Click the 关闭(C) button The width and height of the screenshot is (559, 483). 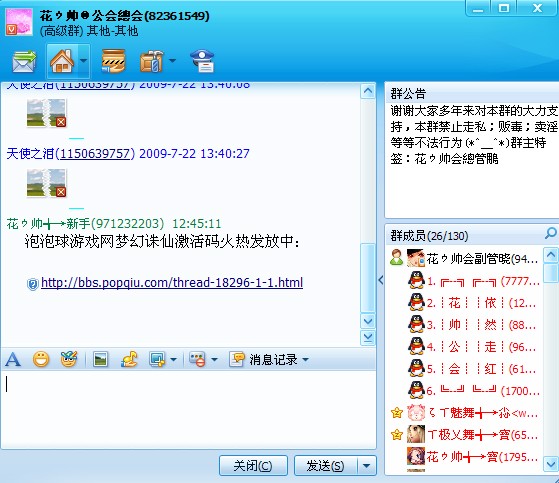point(253,466)
